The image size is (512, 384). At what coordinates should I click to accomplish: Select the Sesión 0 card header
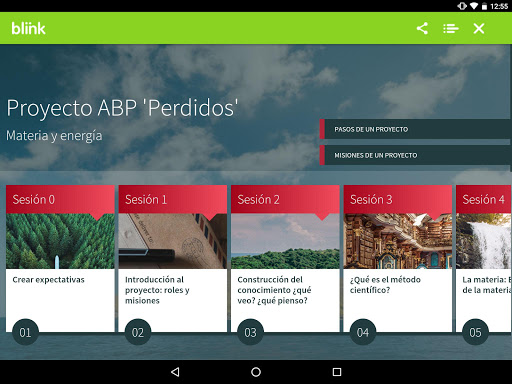(60, 199)
